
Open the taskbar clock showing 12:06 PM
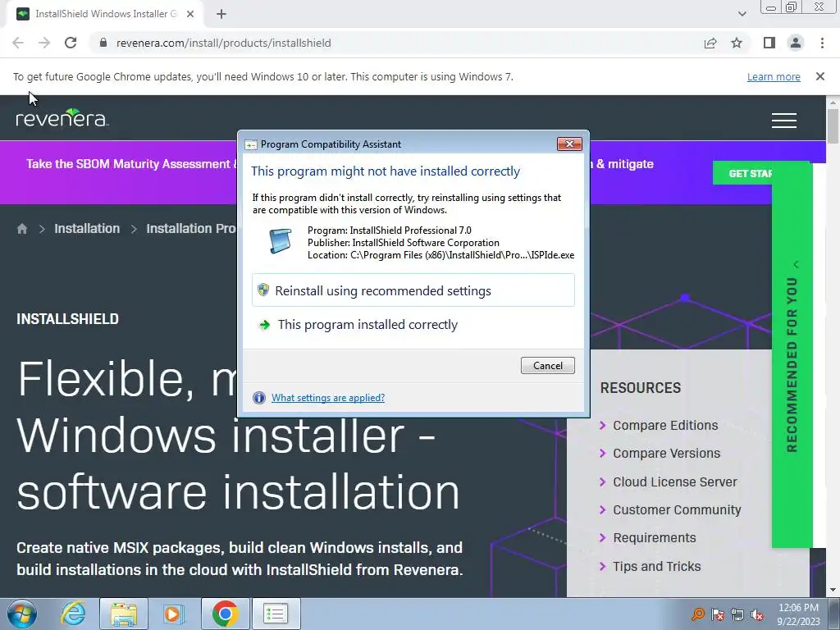pyautogui.click(x=798, y=614)
